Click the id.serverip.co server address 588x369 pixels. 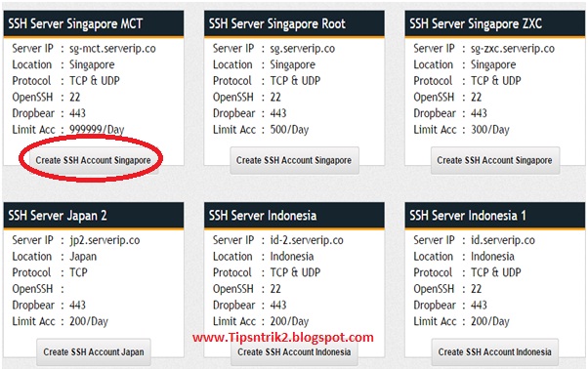[503, 240]
